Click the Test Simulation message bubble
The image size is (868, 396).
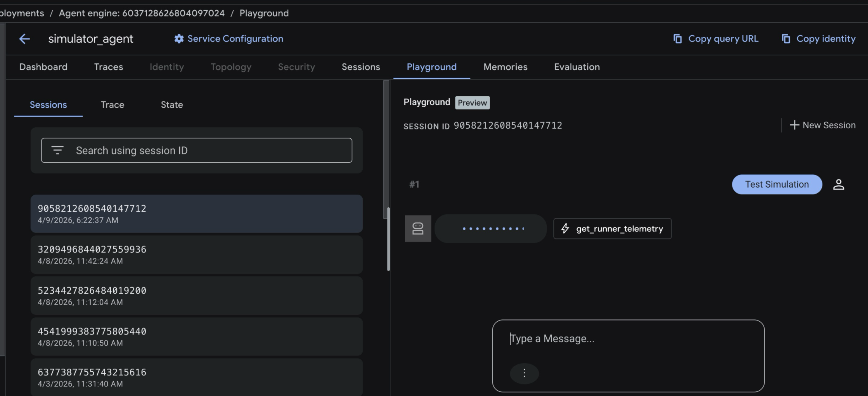click(777, 184)
